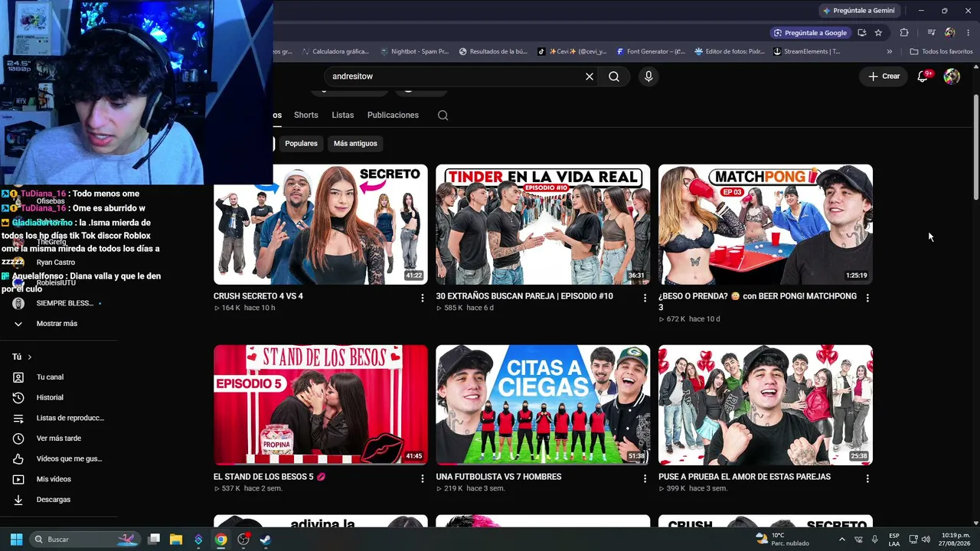Open options for EL STAND DE LOS BESOS 5
980x551 pixels.
tap(422, 478)
